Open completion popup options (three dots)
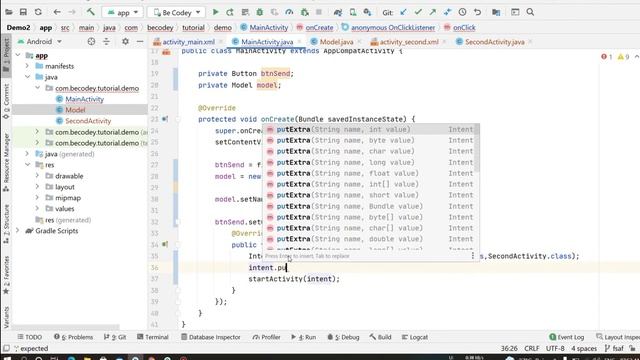The width and height of the screenshot is (640, 360). click(x=473, y=256)
